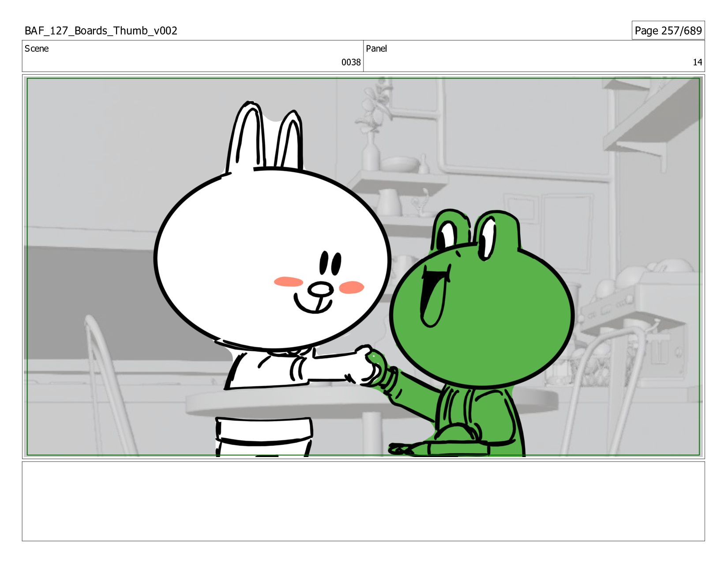This screenshot has height=563, width=728.
Task: Click the Page 257/689 indicator box
Action: pyautogui.click(x=668, y=30)
